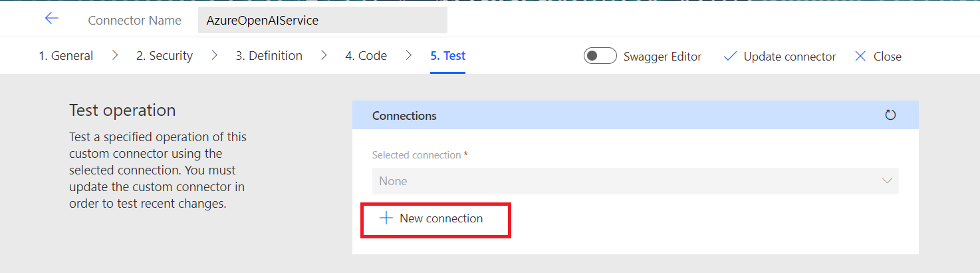Click the plus icon for New connection
The image size is (980, 273).
[x=386, y=218]
